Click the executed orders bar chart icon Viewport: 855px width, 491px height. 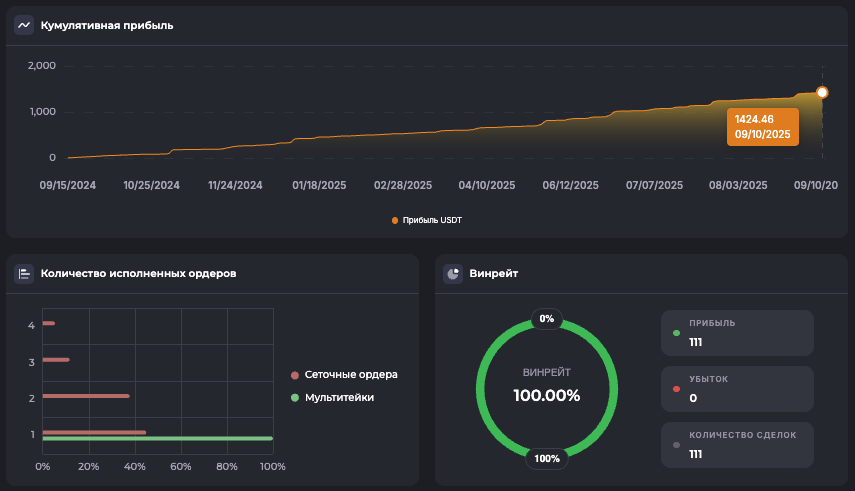click(24, 273)
